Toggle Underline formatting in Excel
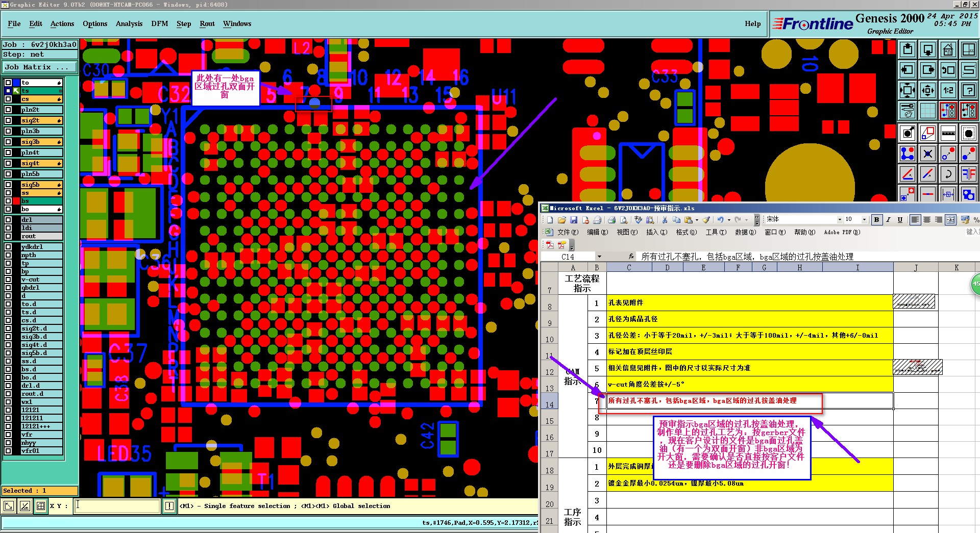Viewport: 980px width, 533px height. point(900,220)
